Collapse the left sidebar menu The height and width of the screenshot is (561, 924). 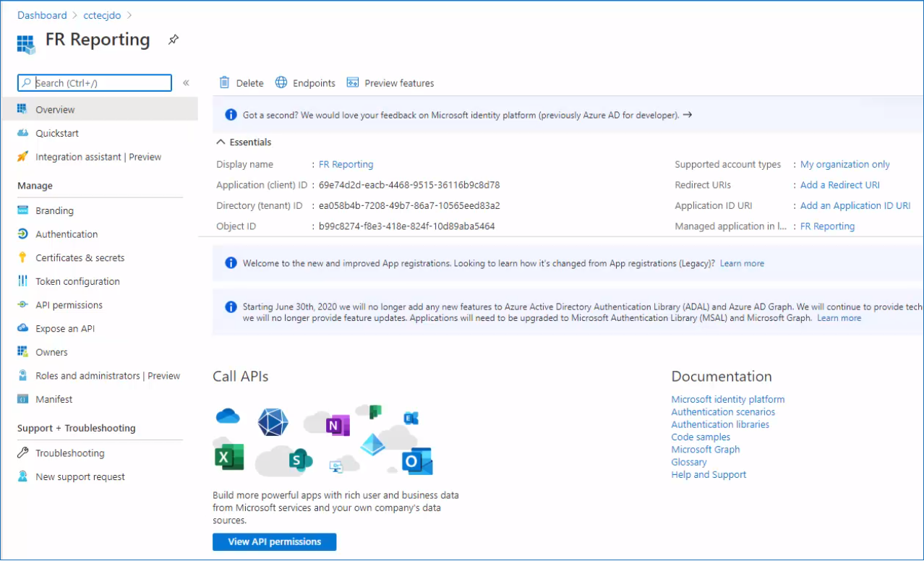186,83
